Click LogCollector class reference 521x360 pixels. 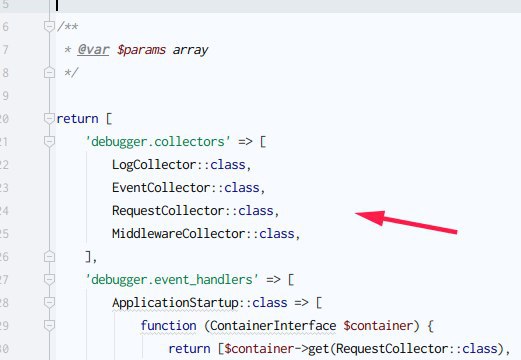(x=154, y=165)
